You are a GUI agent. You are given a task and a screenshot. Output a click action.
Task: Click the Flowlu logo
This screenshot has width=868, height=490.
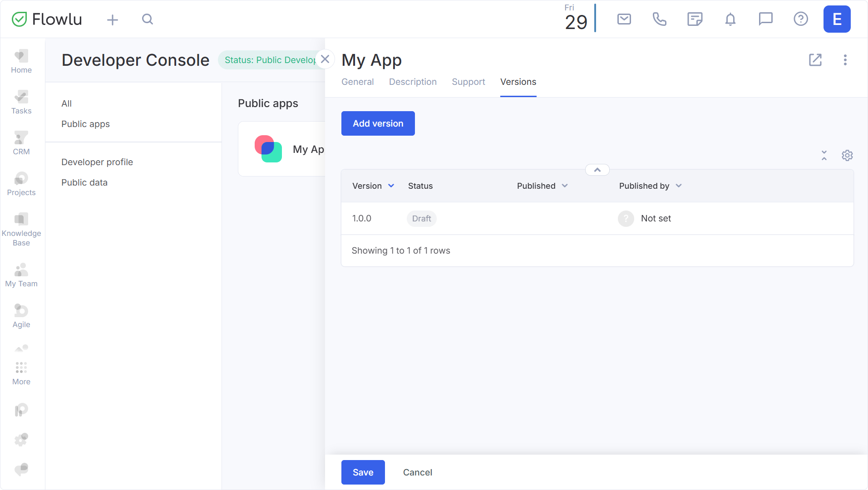47,19
